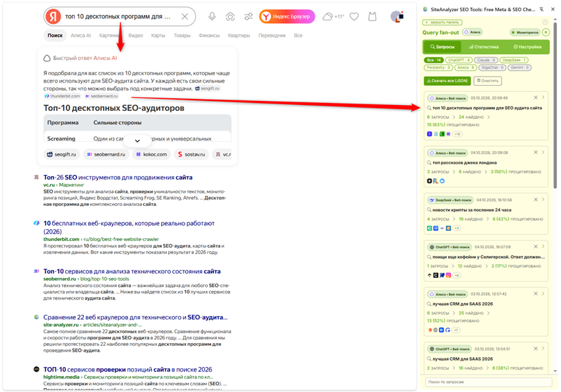The image size is (561, 392).
Task: Open the help question-mark icon in panel
Action: coord(545,22)
